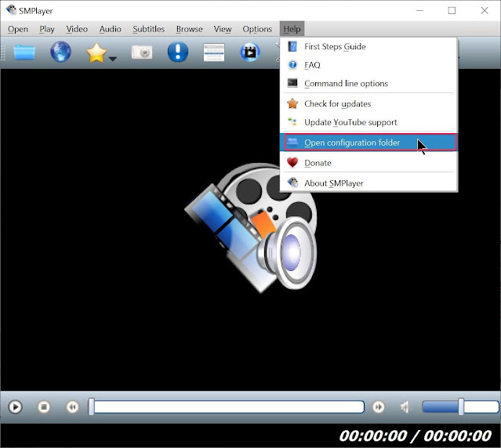
Task: Maximize the SMPlayer window
Action: 452,10
